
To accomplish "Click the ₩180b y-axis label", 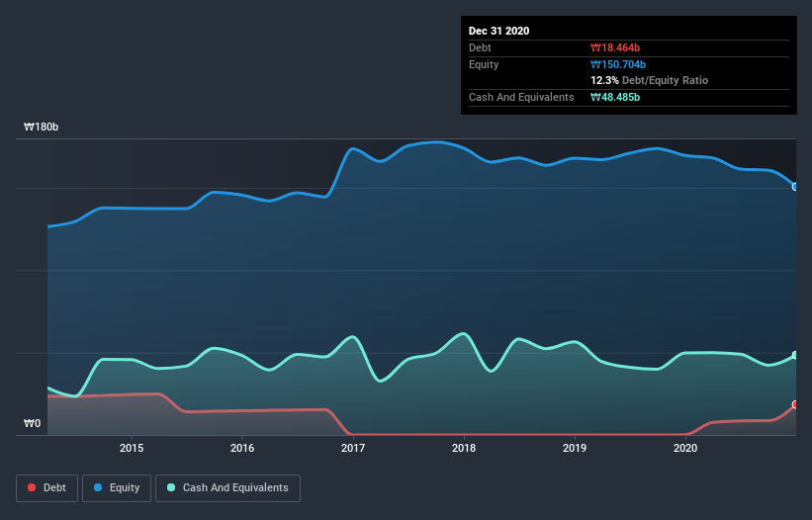I will 41,127.
